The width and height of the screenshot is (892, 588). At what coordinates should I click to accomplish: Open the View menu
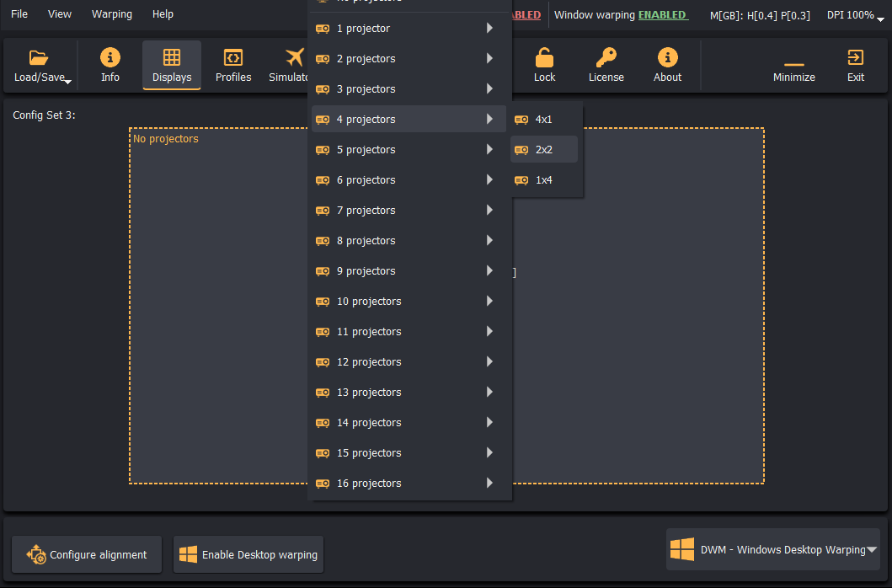[x=60, y=14]
